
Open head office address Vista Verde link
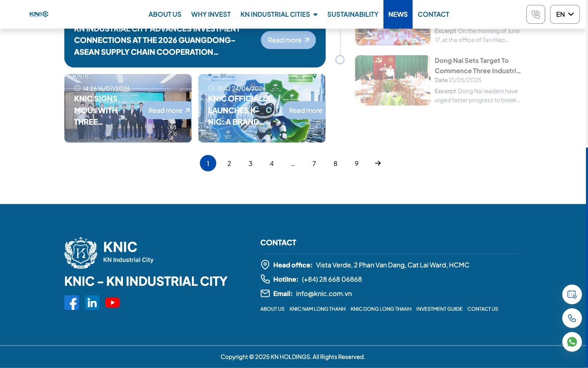click(392, 265)
